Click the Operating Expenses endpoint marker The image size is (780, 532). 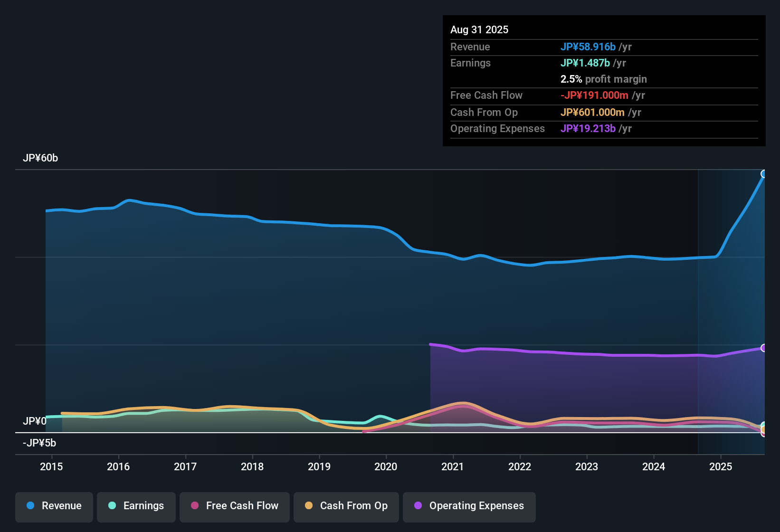pyautogui.click(x=764, y=348)
